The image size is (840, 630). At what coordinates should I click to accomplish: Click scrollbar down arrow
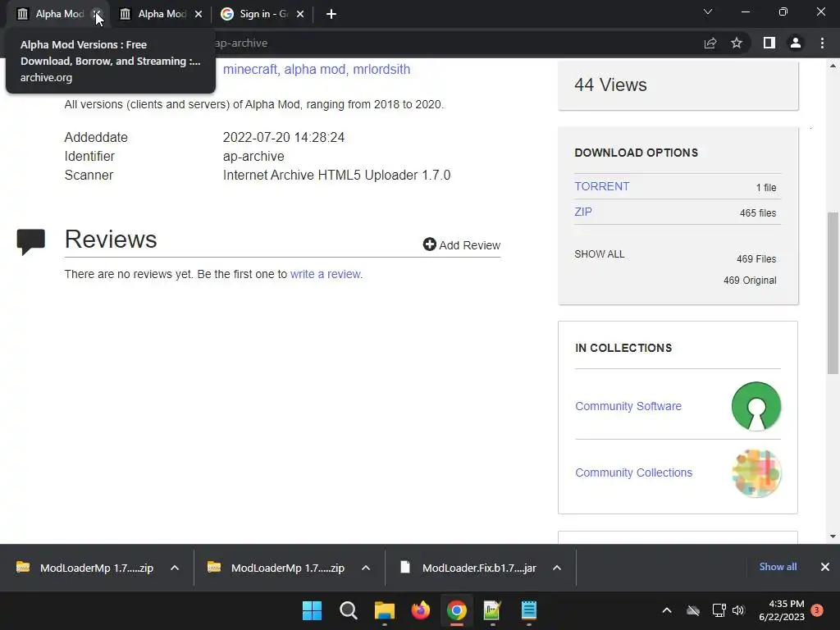point(833,536)
